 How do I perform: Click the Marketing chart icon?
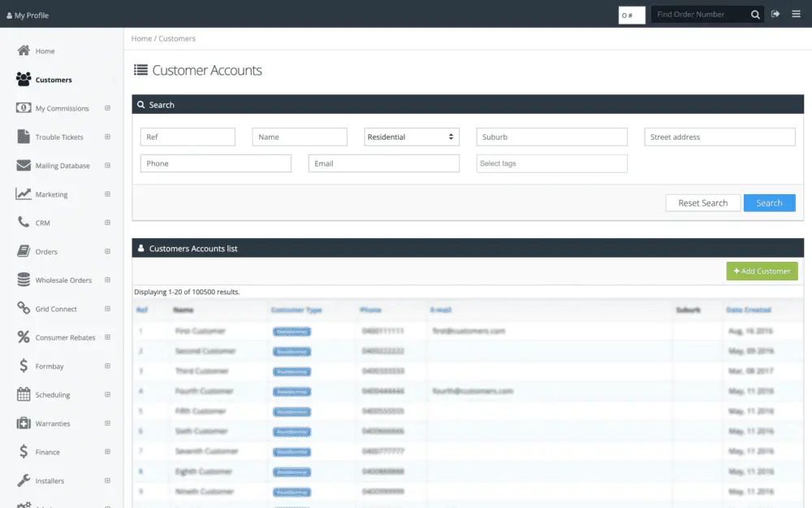(24, 194)
